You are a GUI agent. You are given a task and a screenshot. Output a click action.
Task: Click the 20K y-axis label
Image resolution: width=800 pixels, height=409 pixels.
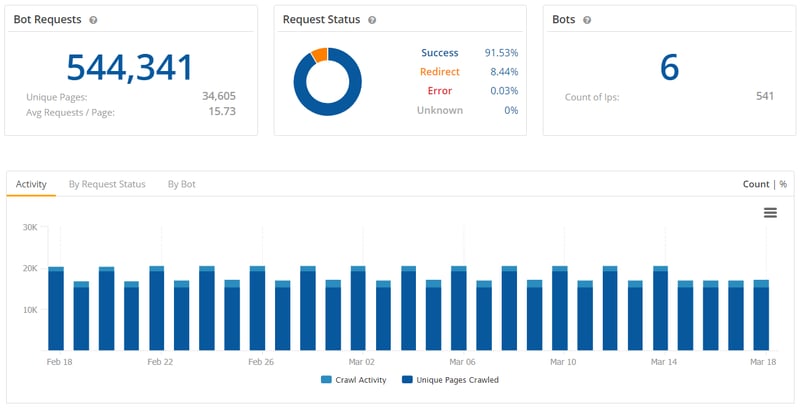click(30, 268)
